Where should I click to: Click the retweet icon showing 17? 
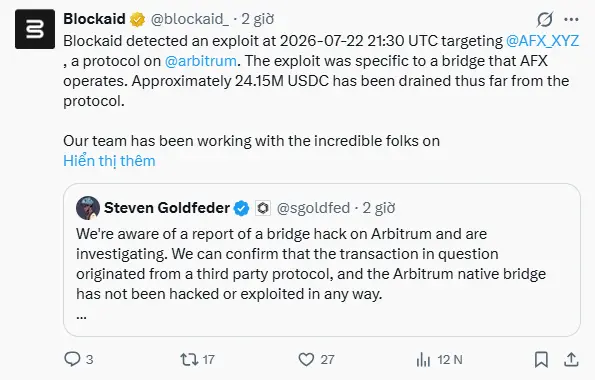pyautogui.click(x=189, y=359)
